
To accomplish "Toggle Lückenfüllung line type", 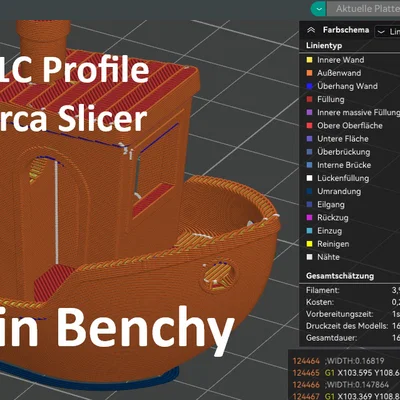I will 343,178.
